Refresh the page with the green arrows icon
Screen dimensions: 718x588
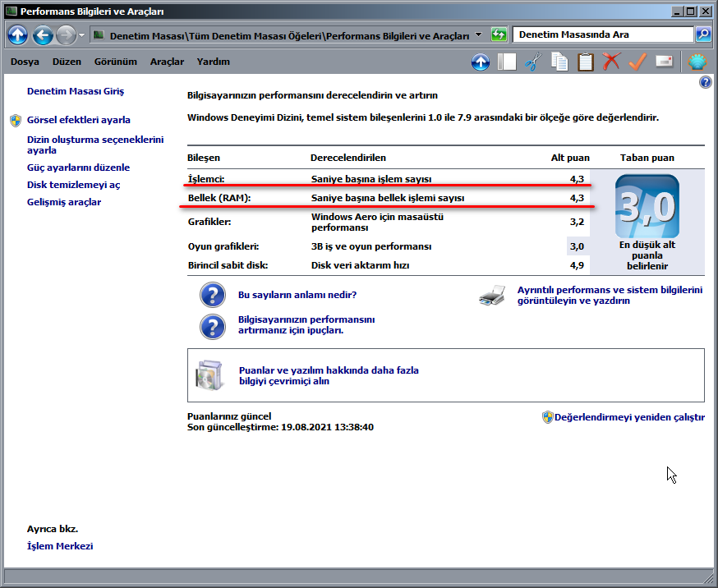pos(499,34)
